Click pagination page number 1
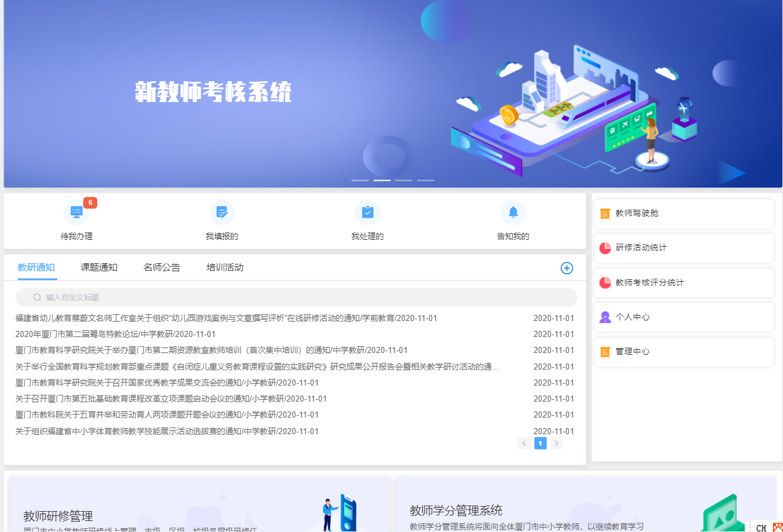 540,443
